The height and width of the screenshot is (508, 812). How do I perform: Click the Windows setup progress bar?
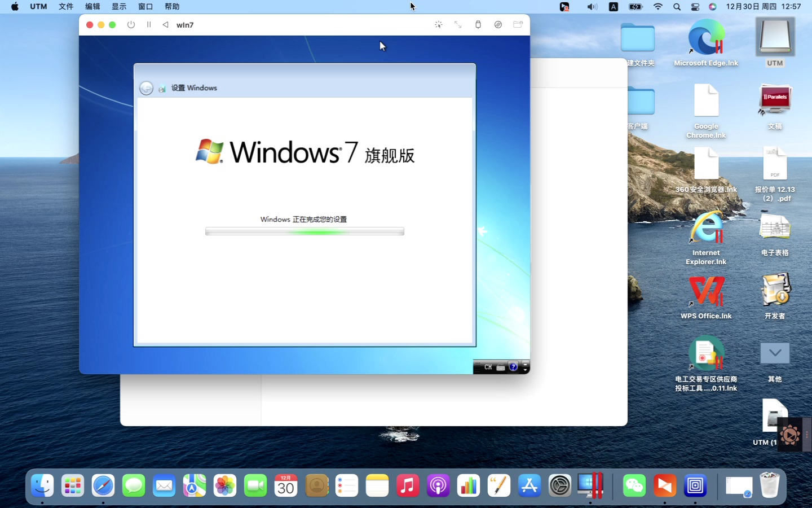[x=304, y=231]
